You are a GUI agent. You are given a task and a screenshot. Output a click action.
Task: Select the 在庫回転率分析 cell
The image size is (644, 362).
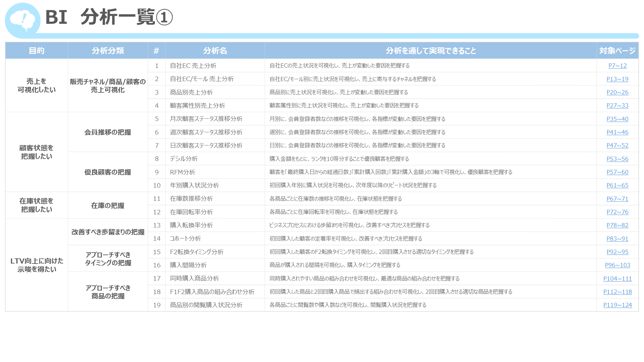pos(215,212)
